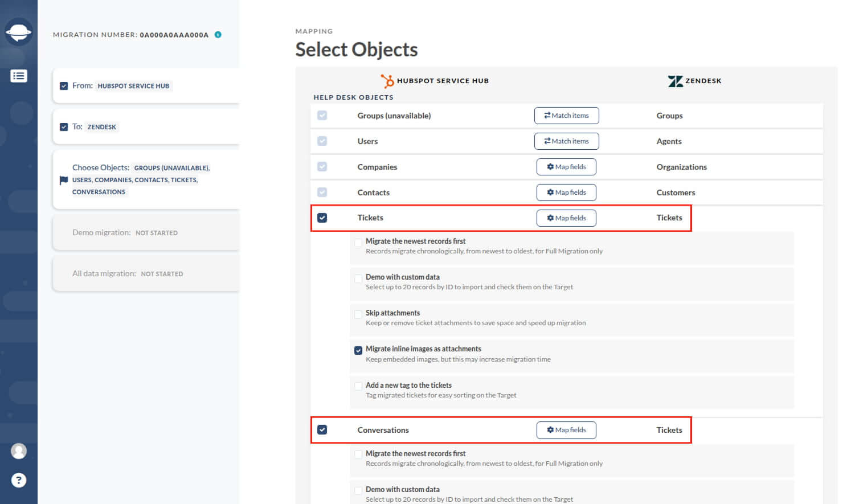Image resolution: width=859 pixels, height=504 pixels.
Task: Click the Agents target label
Action: click(x=669, y=141)
